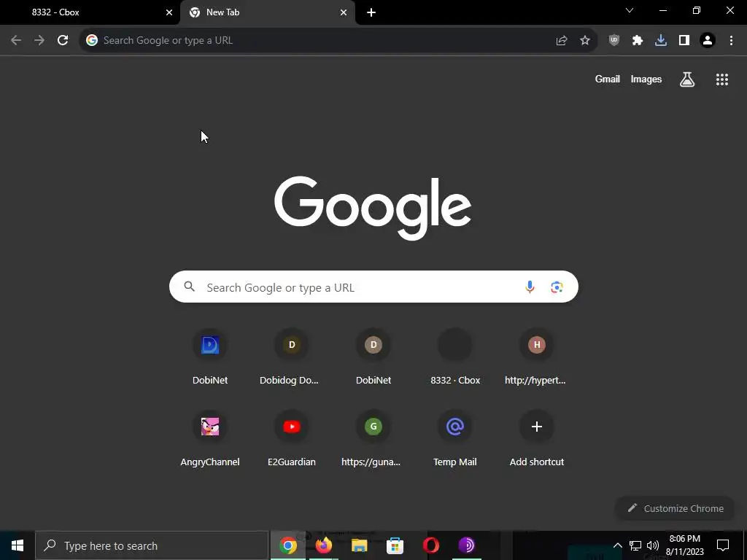Open the https://guna... shortcut
747x560 pixels.
pos(373,439)
